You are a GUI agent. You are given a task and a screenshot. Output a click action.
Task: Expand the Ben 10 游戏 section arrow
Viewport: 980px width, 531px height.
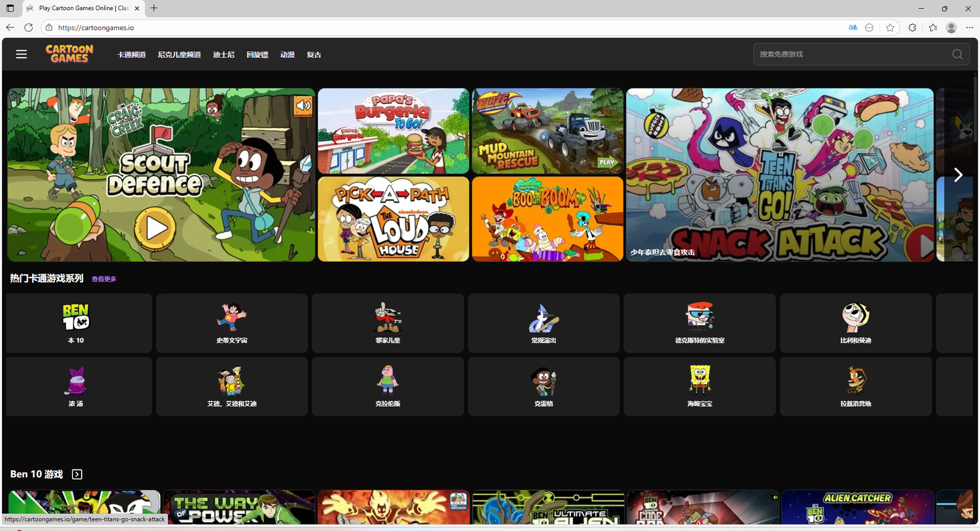click(77, 474)
